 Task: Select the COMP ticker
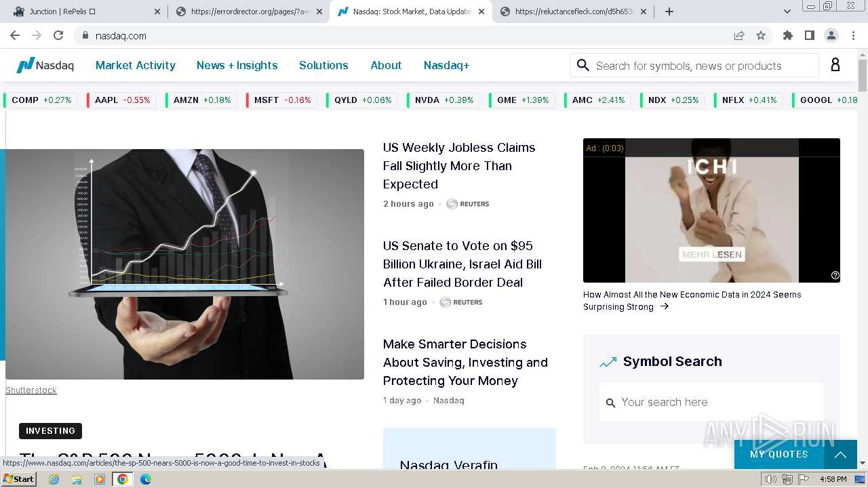tap(41, 100)
